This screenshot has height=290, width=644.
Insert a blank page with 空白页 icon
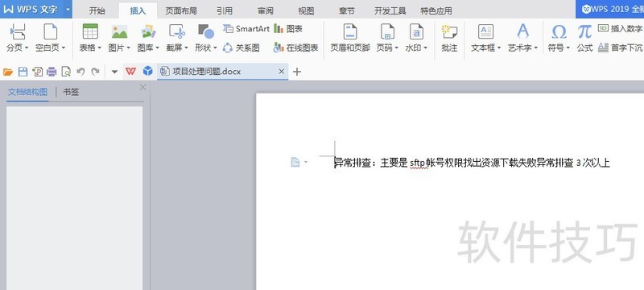(x=51, y=31)
